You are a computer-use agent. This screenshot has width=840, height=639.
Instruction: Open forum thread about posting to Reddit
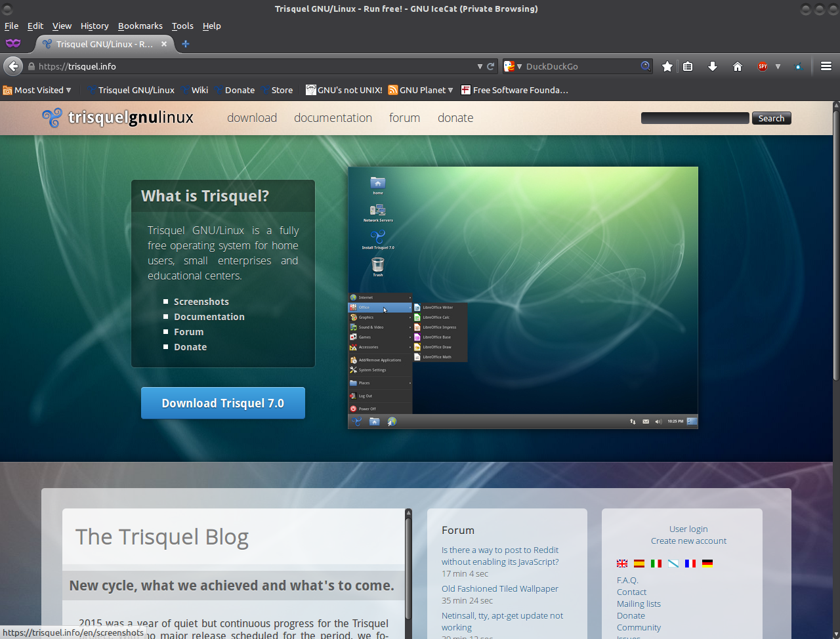click(x=500, y=556)
